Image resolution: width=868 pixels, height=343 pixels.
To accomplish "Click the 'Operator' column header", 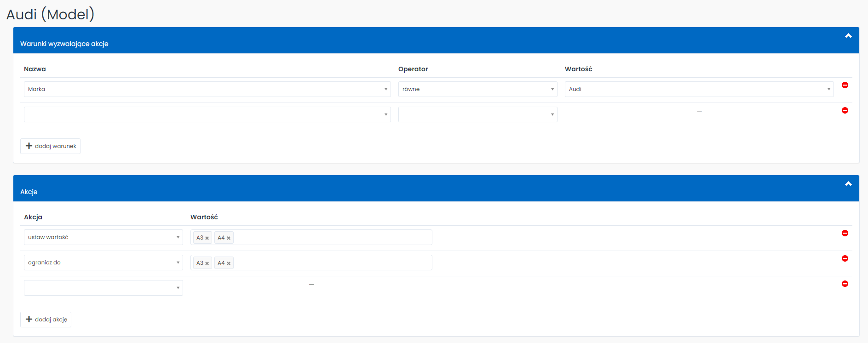I will coord(413,69).
